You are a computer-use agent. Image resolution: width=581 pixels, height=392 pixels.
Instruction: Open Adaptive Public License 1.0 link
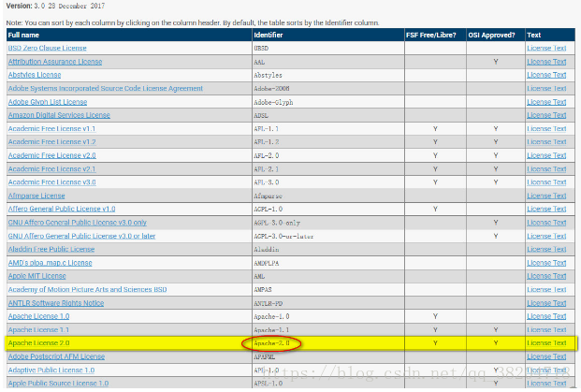51,370
